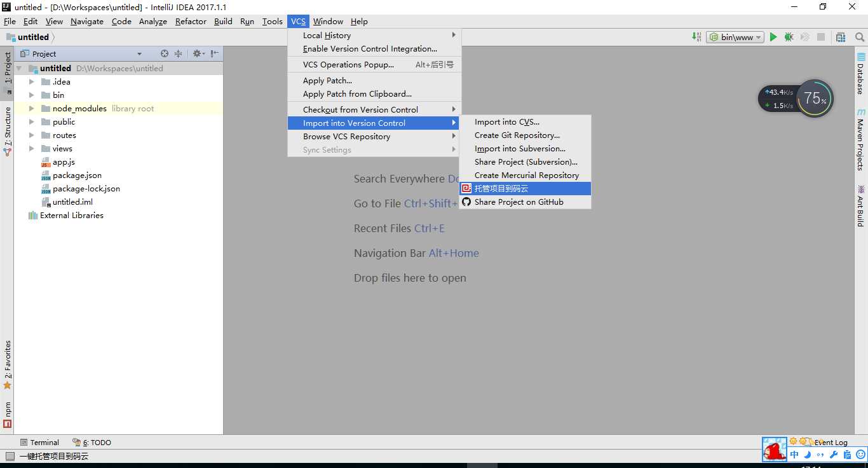Viewport: 868px width, 468px height.
Task: Click the 75% memory usage widget
Action: (815, 98)
